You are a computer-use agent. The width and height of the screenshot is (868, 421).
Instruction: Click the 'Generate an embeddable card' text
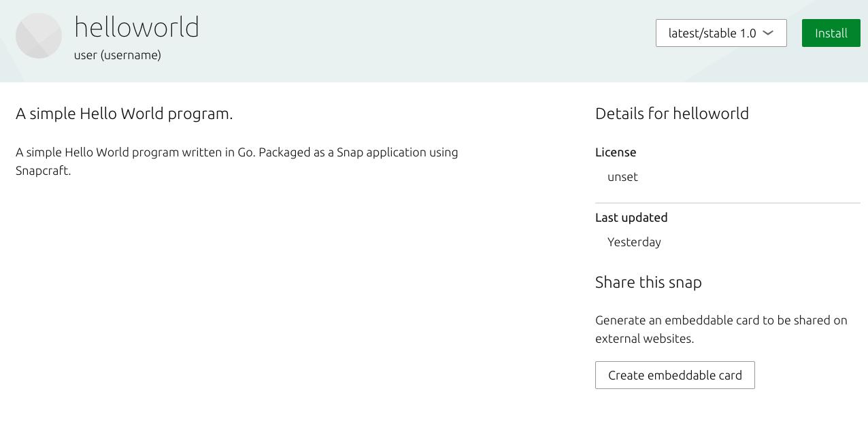point(721,320)
